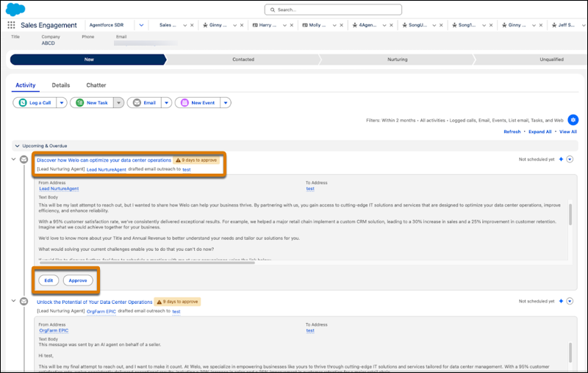Close the SongU tab
Screen dimensions: 588x373
coord(442,25)
